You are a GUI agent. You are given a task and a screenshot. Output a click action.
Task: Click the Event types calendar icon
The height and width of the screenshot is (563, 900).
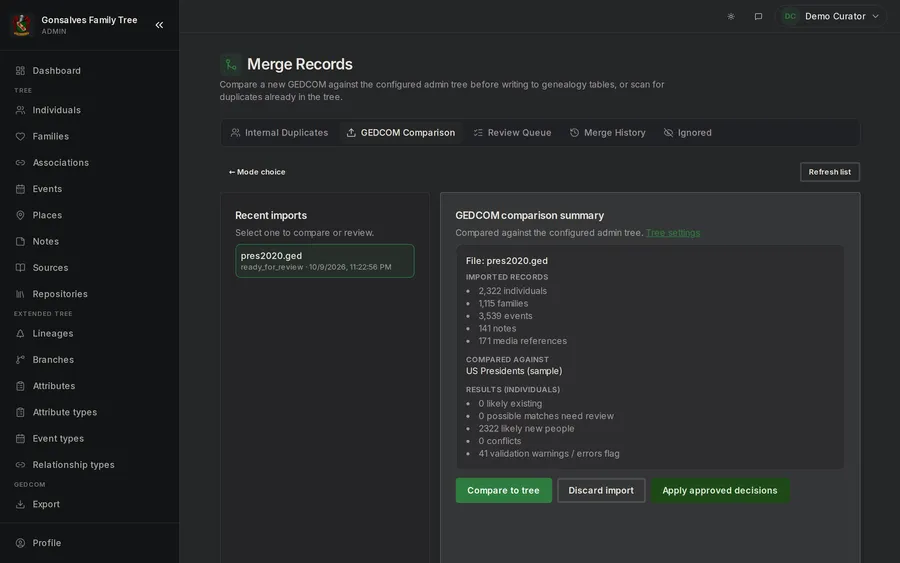point(20,438)
